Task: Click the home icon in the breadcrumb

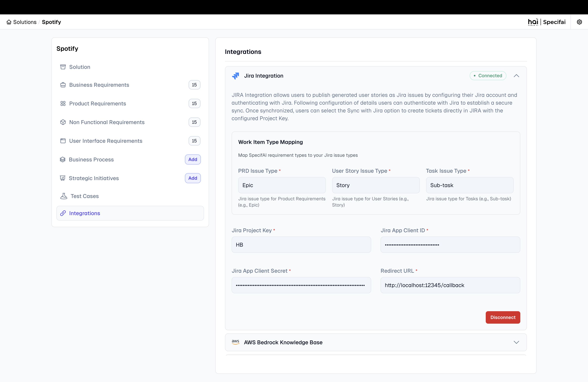Action: pos(9,22)
